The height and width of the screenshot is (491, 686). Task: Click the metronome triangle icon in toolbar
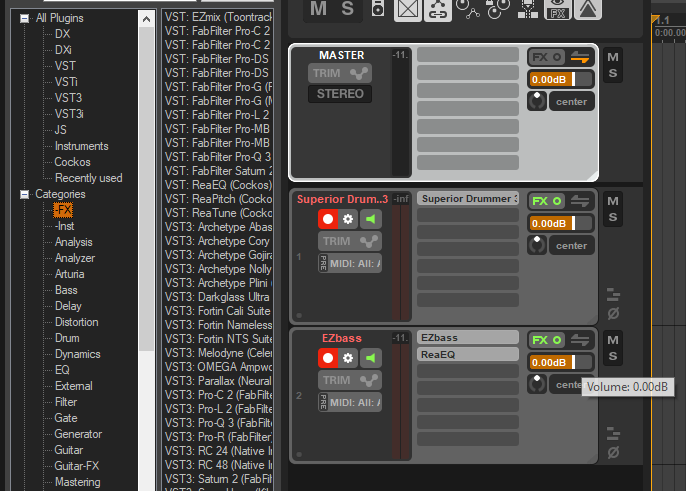tap(588, 10)
